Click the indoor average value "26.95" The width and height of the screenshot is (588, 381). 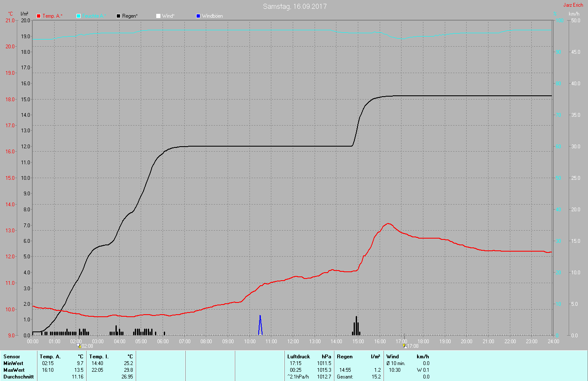pos(127,377)
